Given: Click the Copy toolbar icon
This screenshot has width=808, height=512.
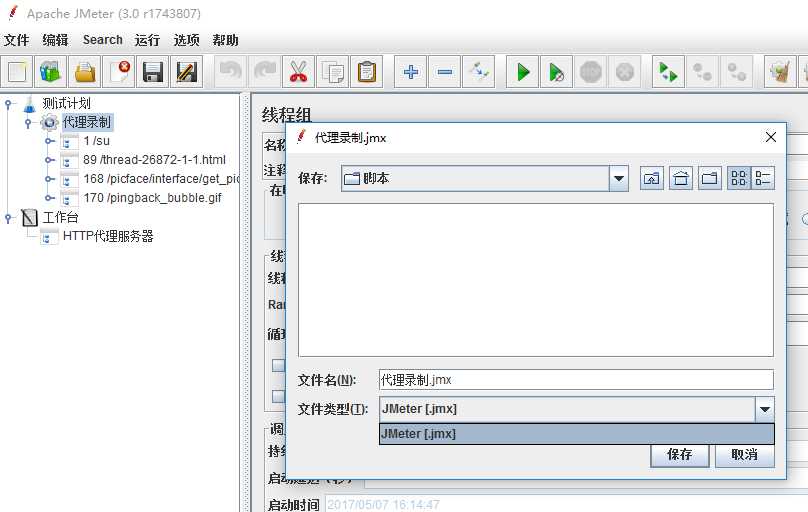Looking at the screenshot, I should point(332,72).
